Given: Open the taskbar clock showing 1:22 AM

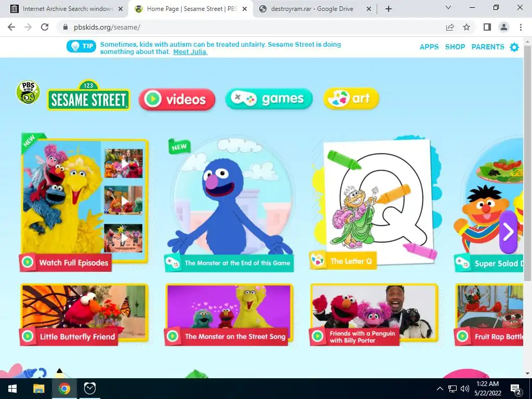Looking at the screenshot, I should tap(487, 389).
